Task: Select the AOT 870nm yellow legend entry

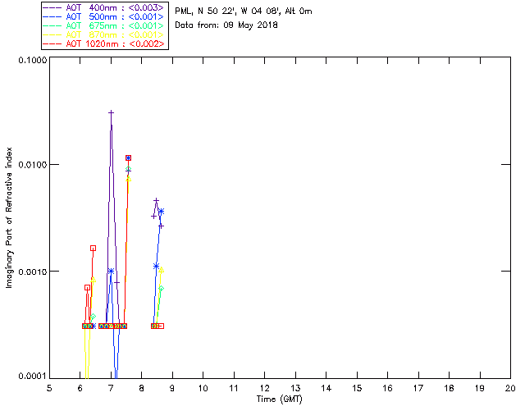Action: click(107, 34)
